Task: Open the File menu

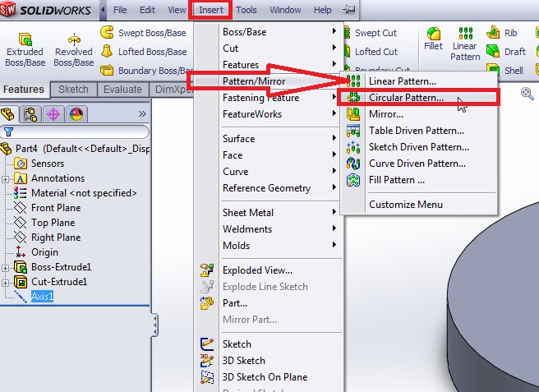Action: pos(120,10)
